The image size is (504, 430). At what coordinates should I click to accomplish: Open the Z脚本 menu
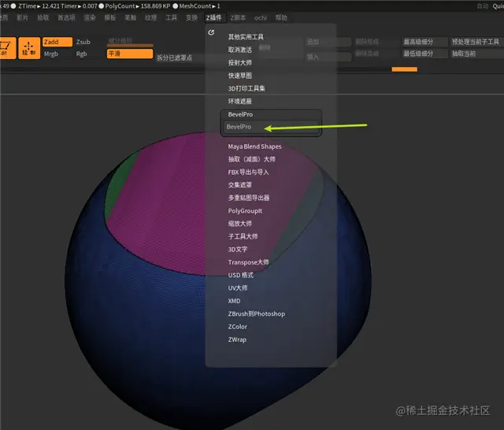pyautogui.click(x=238, y=17)
